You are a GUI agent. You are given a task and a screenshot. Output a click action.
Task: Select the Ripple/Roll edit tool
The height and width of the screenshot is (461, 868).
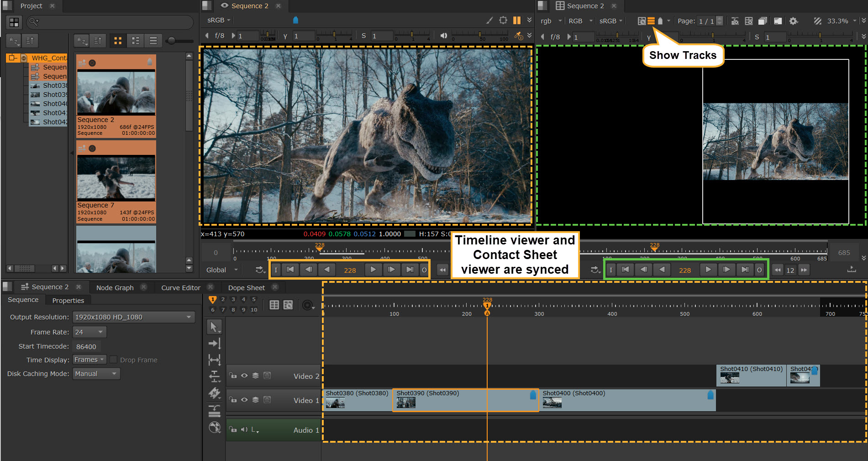point(214,376)
